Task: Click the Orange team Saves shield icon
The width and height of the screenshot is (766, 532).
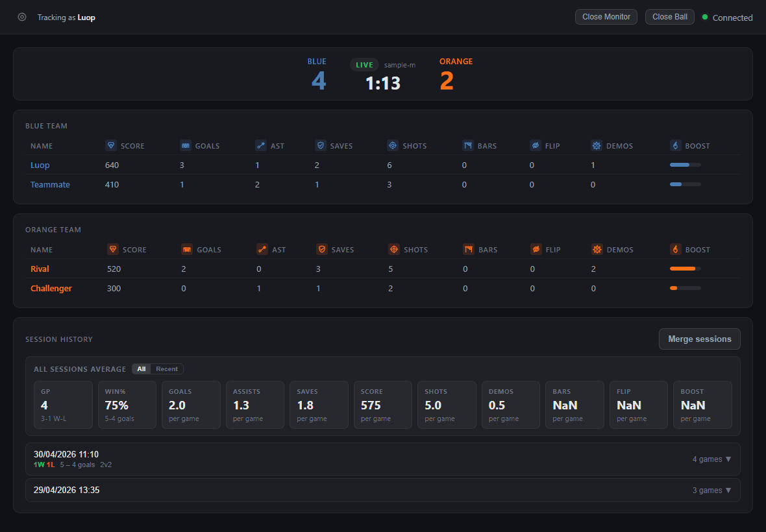Action: coord(322,249)
